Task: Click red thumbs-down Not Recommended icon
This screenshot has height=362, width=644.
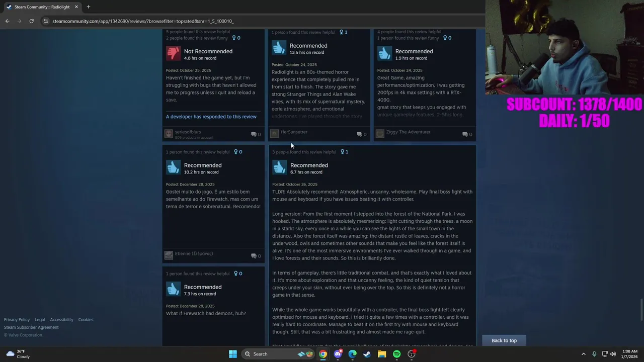Action: pos(173,54)
